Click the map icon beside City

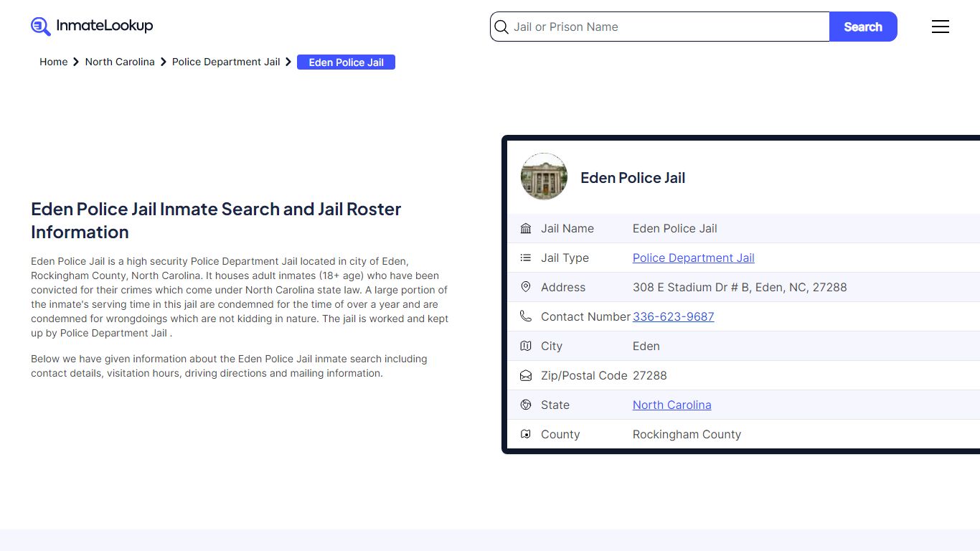coord(526,346)
